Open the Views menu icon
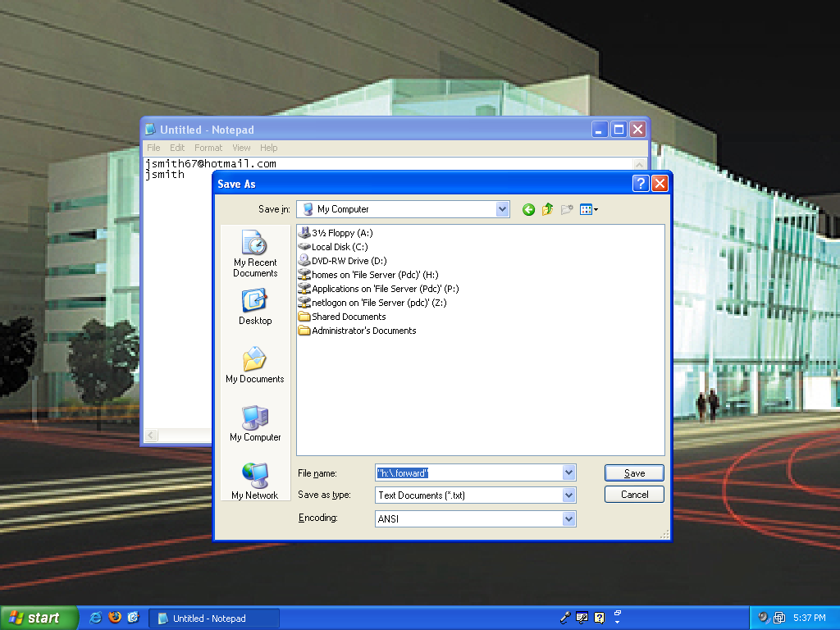Viewport: 840px width, 630px height. pos(588,209)
